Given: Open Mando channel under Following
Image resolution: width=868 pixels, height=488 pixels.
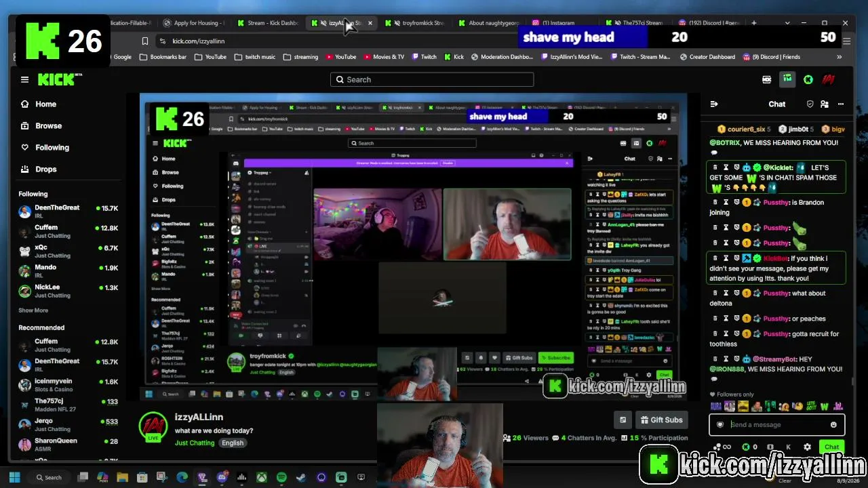Looking at the screenshot, I should pyautogui.click(x=68, y=271).
